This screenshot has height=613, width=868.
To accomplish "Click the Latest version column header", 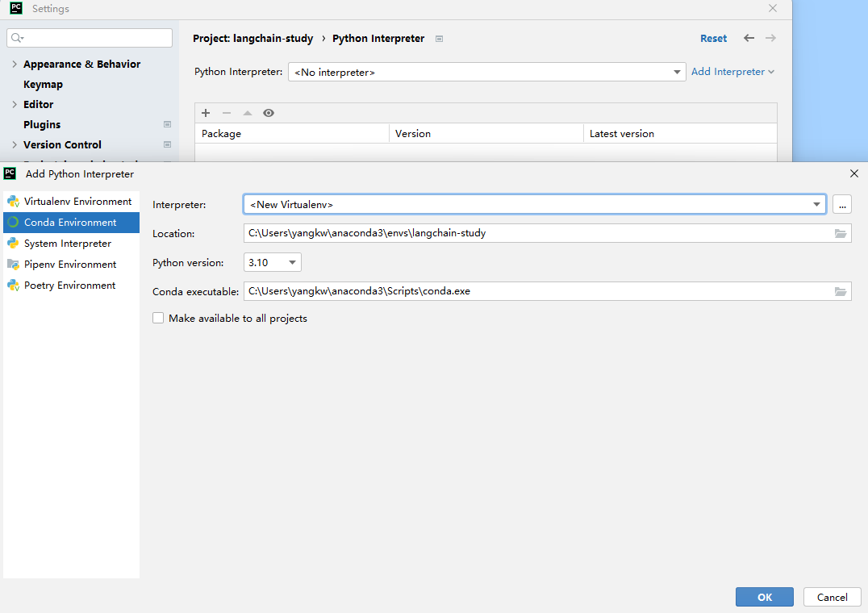I will [x=680, y=133].
